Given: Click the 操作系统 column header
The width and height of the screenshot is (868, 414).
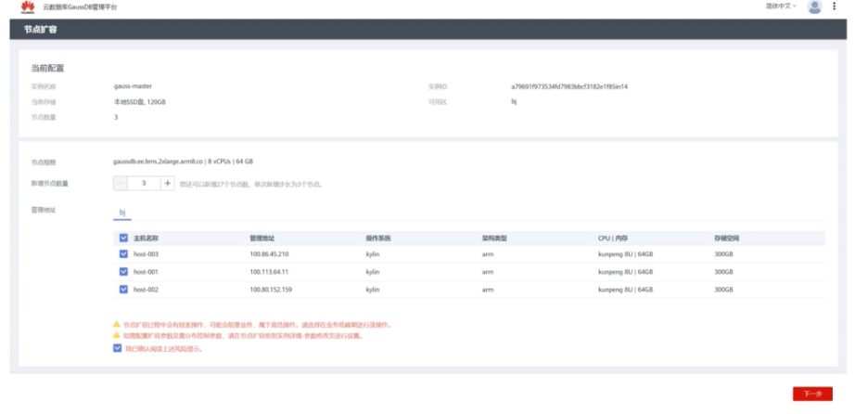Looking at the screenshot, I should point(378,239).
